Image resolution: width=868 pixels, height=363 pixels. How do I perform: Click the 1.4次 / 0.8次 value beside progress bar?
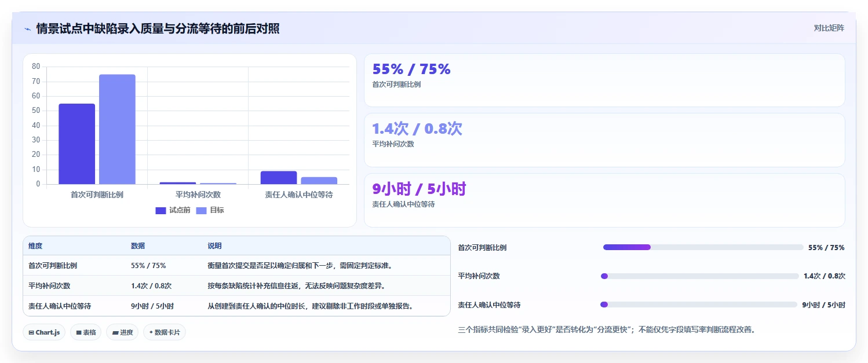coord(825,276)
